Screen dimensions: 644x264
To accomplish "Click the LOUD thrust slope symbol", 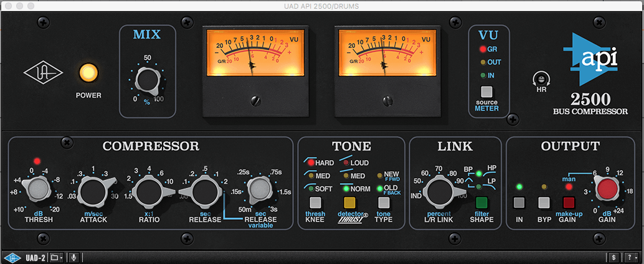I will click(x=344, y=158).
